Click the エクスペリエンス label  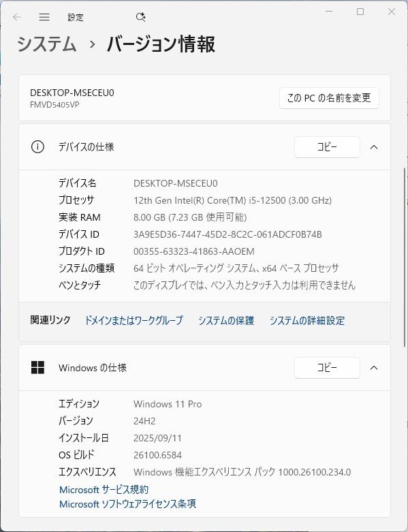pyautogui.click(x=87, y=471)
